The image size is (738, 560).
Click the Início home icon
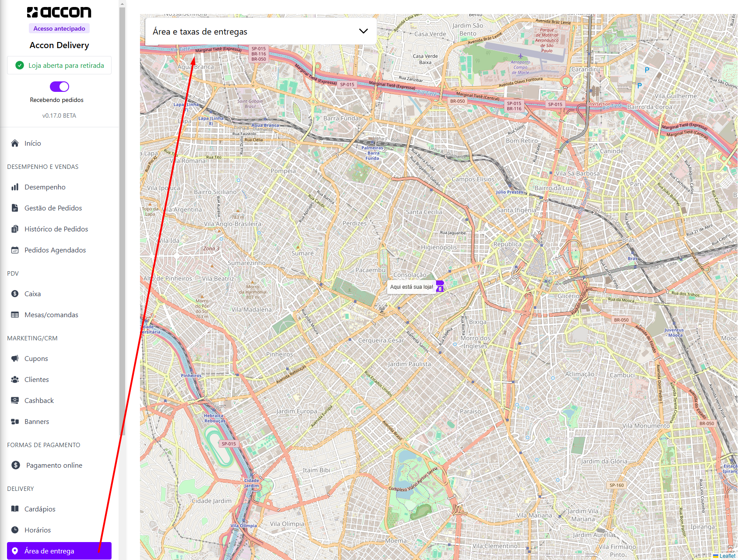15,143
